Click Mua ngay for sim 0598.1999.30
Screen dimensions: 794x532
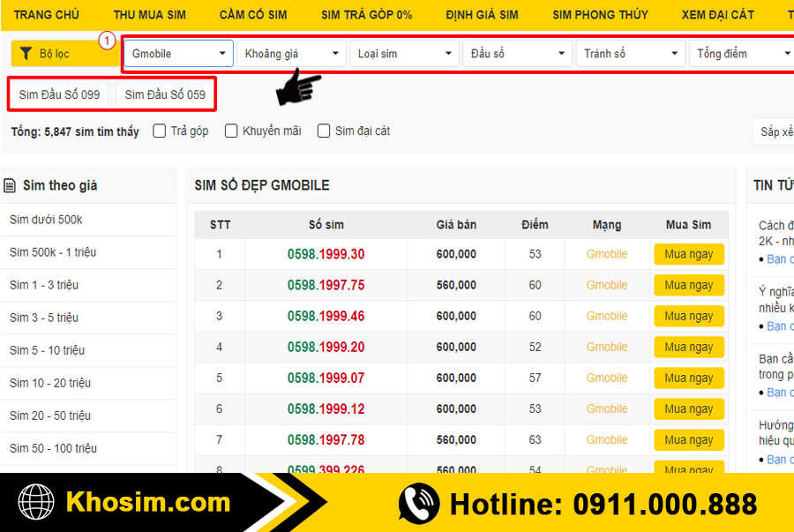tap(688, 254)
